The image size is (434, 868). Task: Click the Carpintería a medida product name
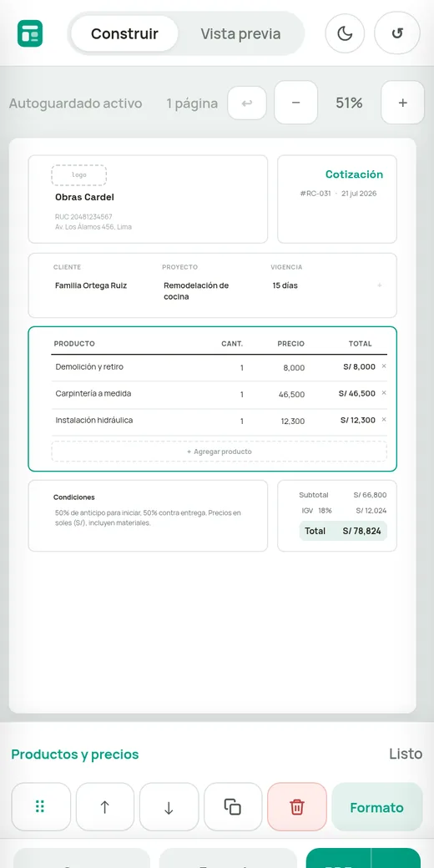click(x=93, y=394)
